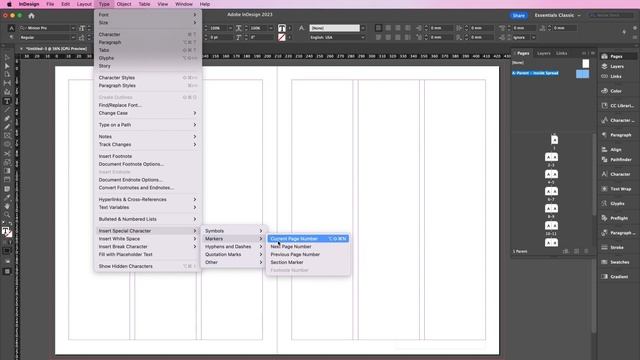Click the page 1 thumbnail in Pages panel
This screenshot has height=360, width=640.
pos(554,140)
